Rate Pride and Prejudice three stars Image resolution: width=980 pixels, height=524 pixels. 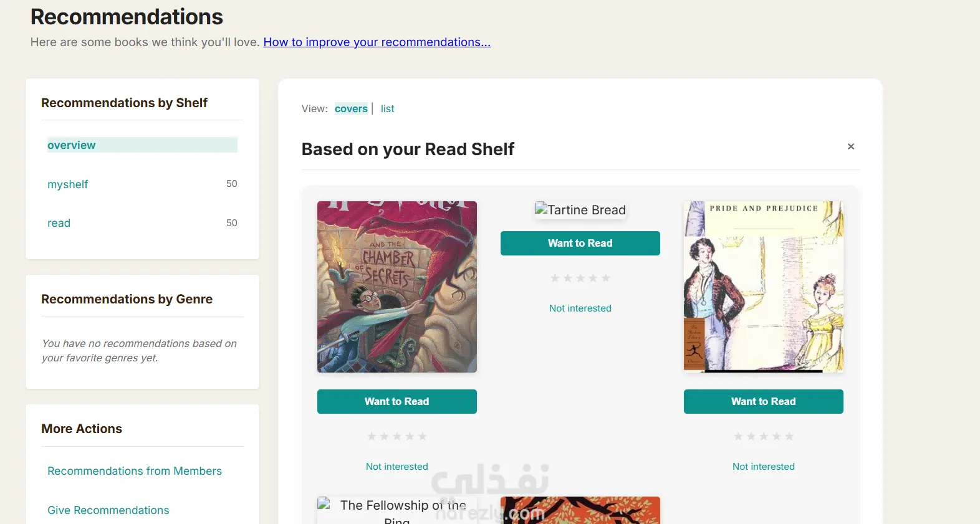pos(764,437)
